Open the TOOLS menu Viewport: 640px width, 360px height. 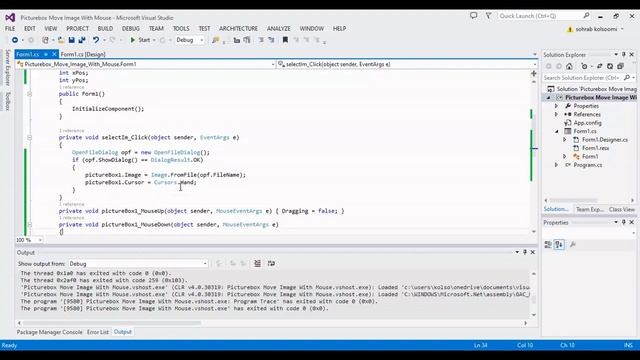(181, 29)
